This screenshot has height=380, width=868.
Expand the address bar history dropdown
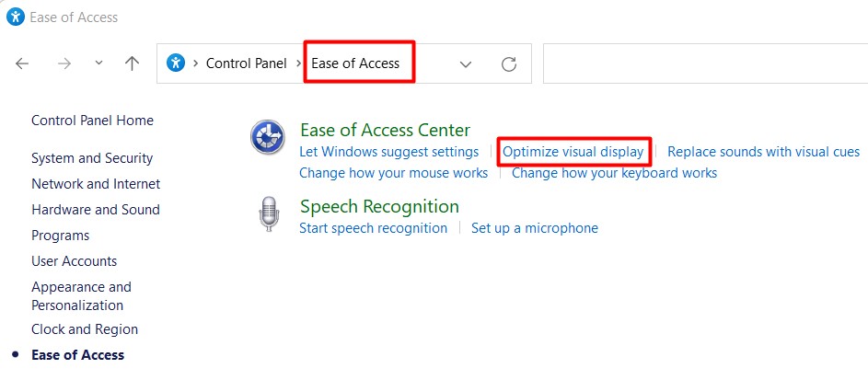466,63
